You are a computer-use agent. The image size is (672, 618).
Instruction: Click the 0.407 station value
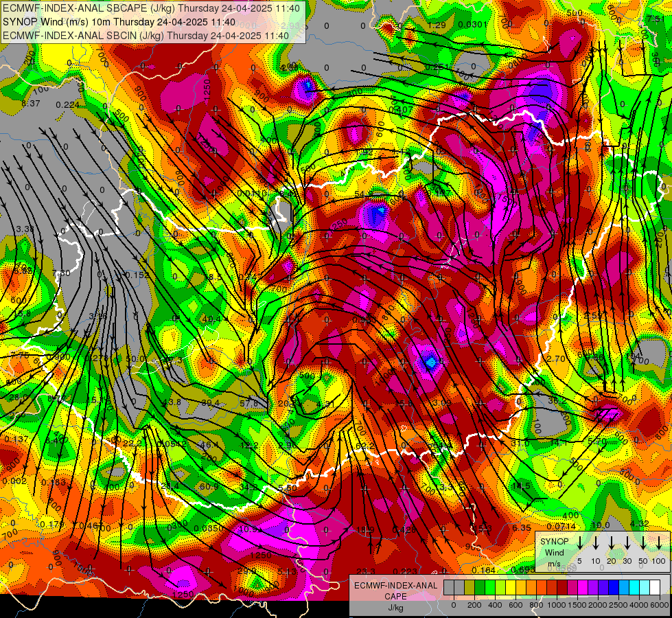point(400,110)
